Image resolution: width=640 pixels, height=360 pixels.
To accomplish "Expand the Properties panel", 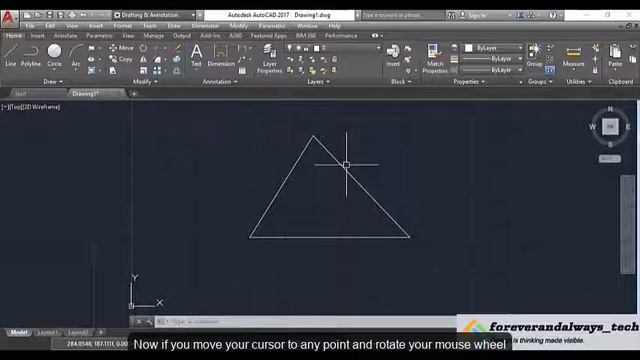I will tap(469, 82).
